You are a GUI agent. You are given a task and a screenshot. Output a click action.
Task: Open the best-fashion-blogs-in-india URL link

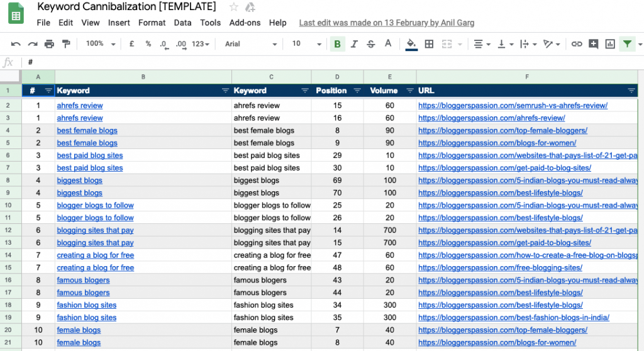[x=513, y=318]
